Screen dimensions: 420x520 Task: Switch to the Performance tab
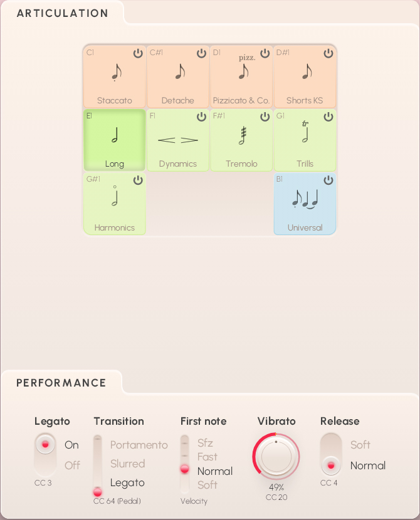(x=61, y=383)
